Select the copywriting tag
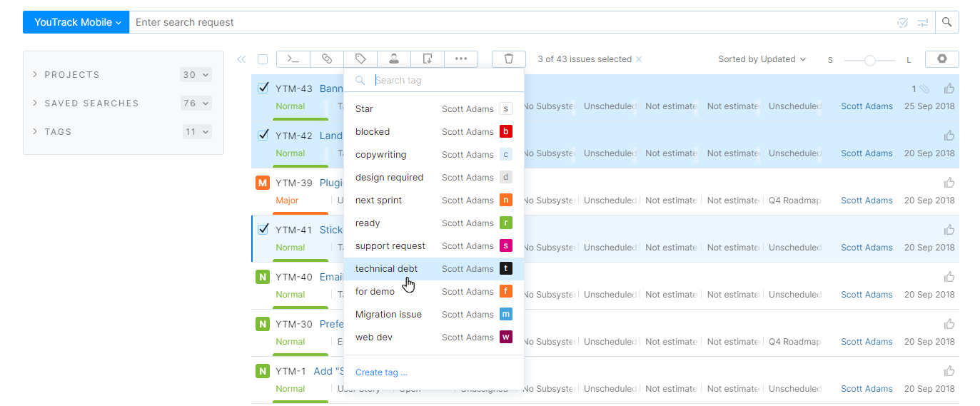Viewport: 980px width, 406px height. click(434, 155)
